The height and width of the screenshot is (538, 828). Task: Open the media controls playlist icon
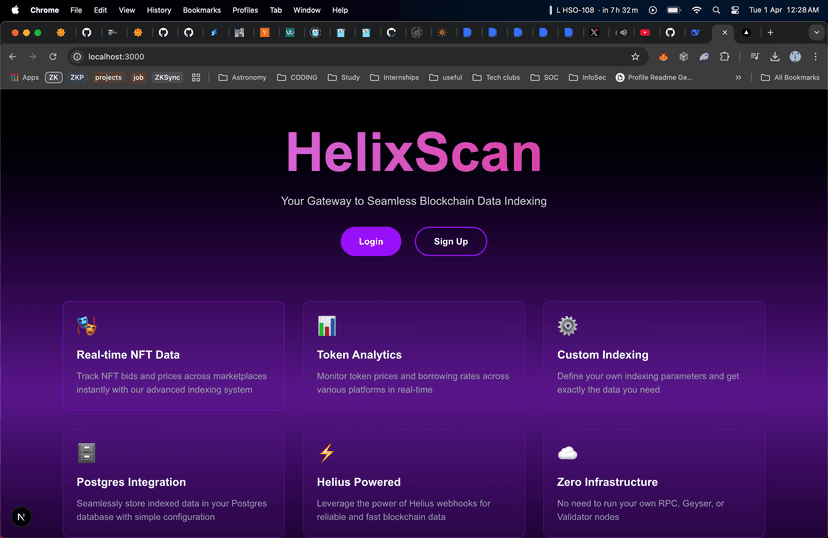[x=755, y=56]
